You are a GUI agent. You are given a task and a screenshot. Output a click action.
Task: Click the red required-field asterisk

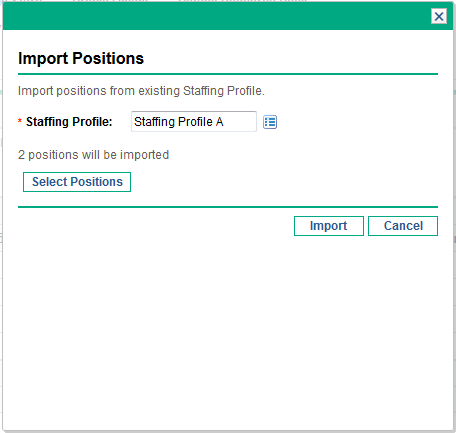tap(20, 121)
